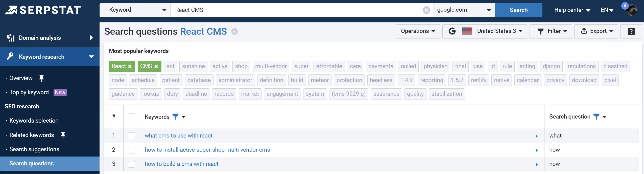The width and height of the screenshot is (644, 174).
Task: Click the 'node' keyword tag
Action: point(118,80)
